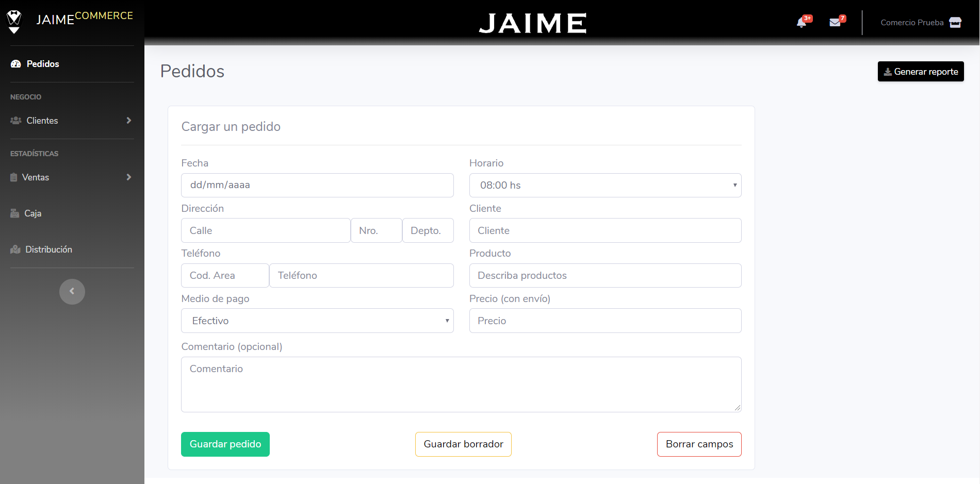Clear the form with Borrar campos
980x484 pixels.
click(699, 444)
